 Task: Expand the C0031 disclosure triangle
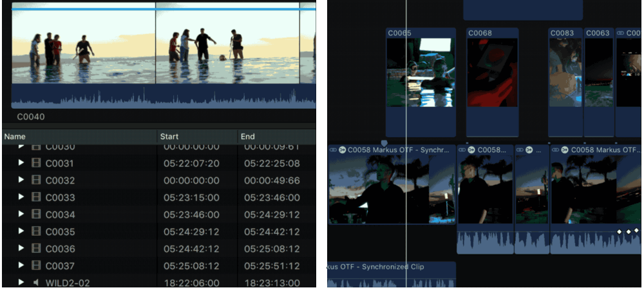coord(21,163)
